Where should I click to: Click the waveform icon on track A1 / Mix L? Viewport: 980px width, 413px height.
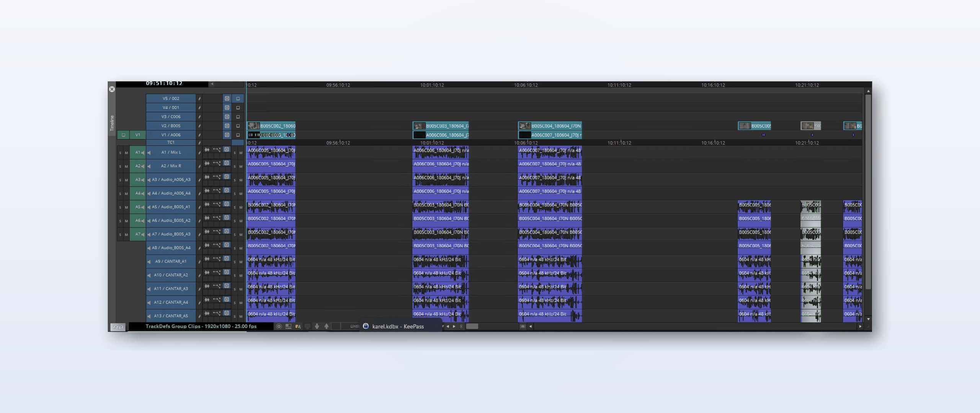207,150
